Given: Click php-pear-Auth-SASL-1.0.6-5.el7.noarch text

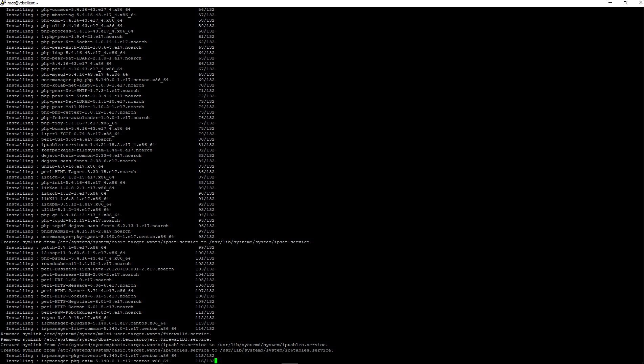Looking at the screenshot, I should pos(91,47).
